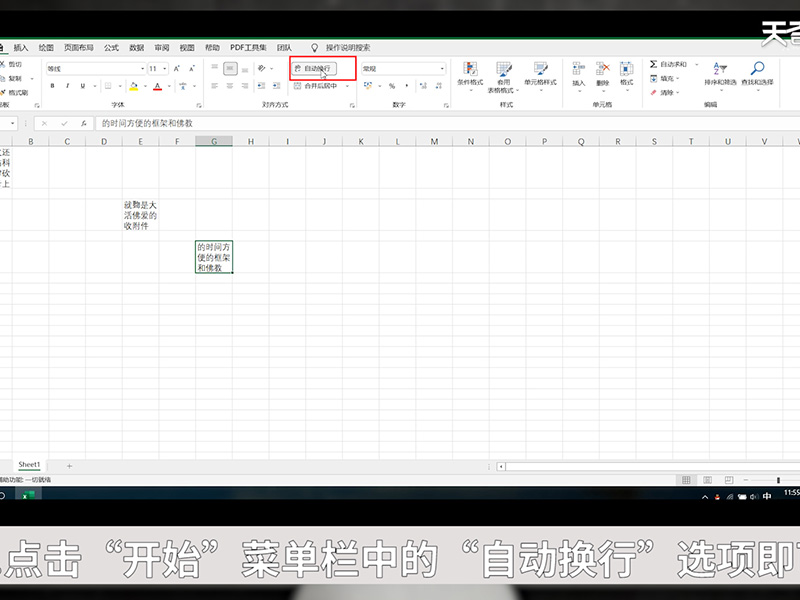Screen dimensions: 800x600
Task: Click the phonetic guide 文 icon
Action: [183, 86]
